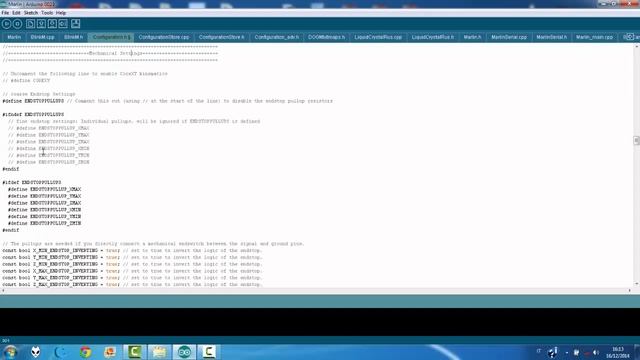
Task: Open the File menu
Action: (x=5, y=13)
